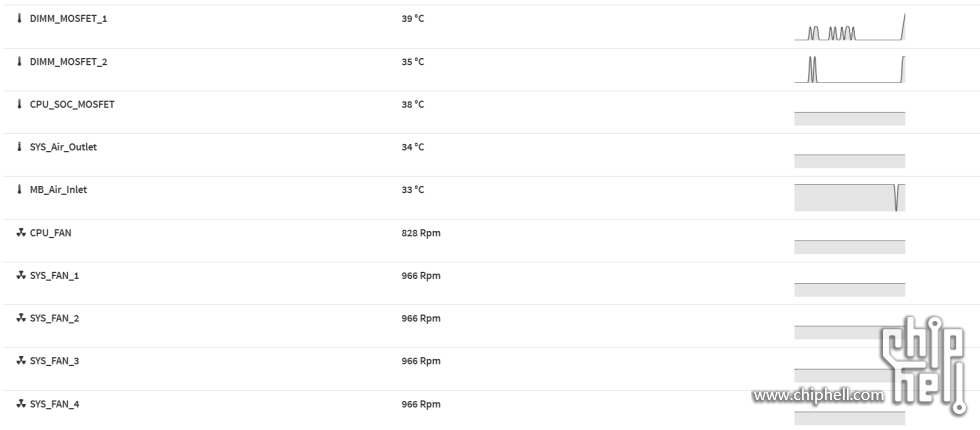This screenshot has height=430, width=980.
Task: Click the DIMM_MOSFET_1 thermometer icon
Action: (x=19, y=19)
